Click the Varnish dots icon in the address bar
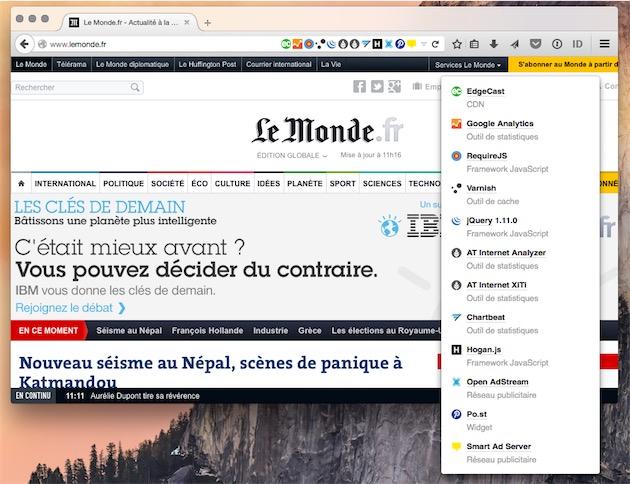 click(320, 44)
